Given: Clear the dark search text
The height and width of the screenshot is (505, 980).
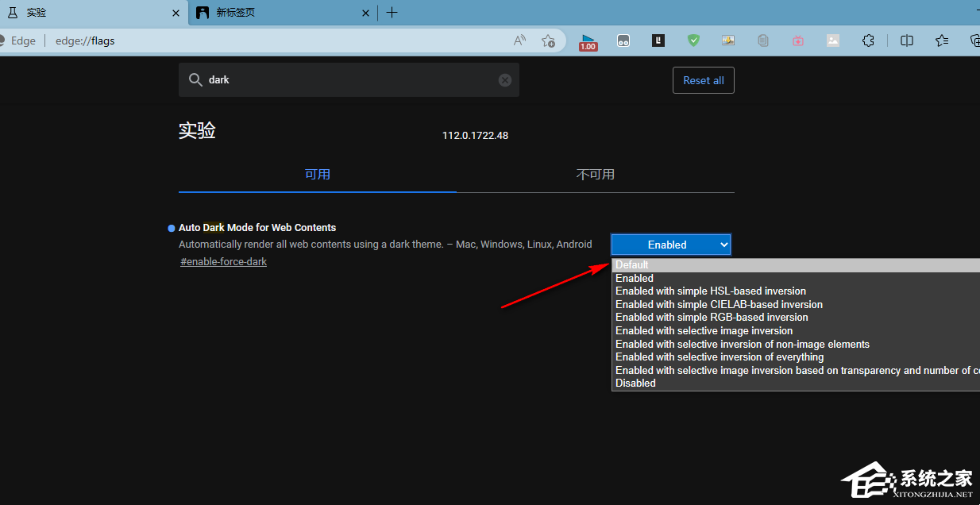Looking at the screenshot, I should point(505,80).
